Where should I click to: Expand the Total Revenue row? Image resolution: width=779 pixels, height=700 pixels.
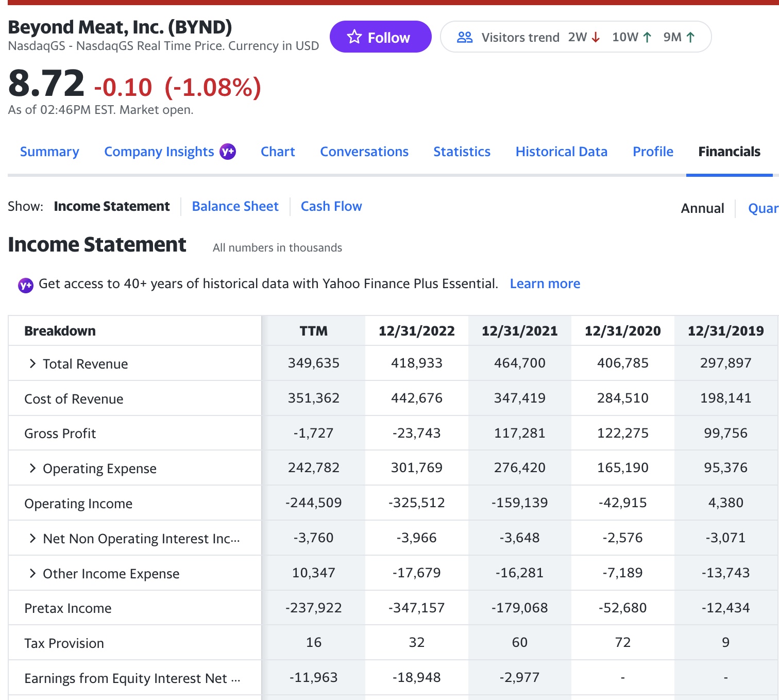33,363
